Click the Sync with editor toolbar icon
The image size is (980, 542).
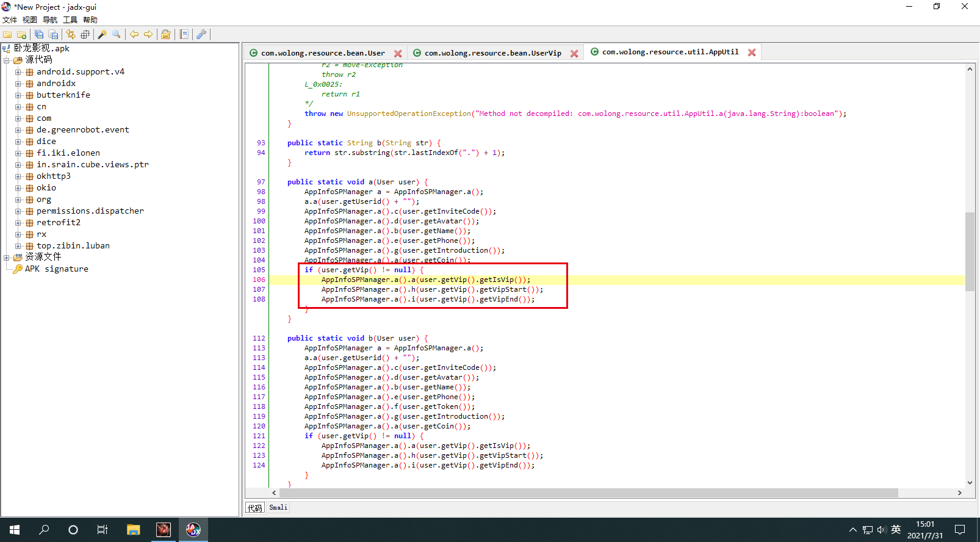point(71,35)
